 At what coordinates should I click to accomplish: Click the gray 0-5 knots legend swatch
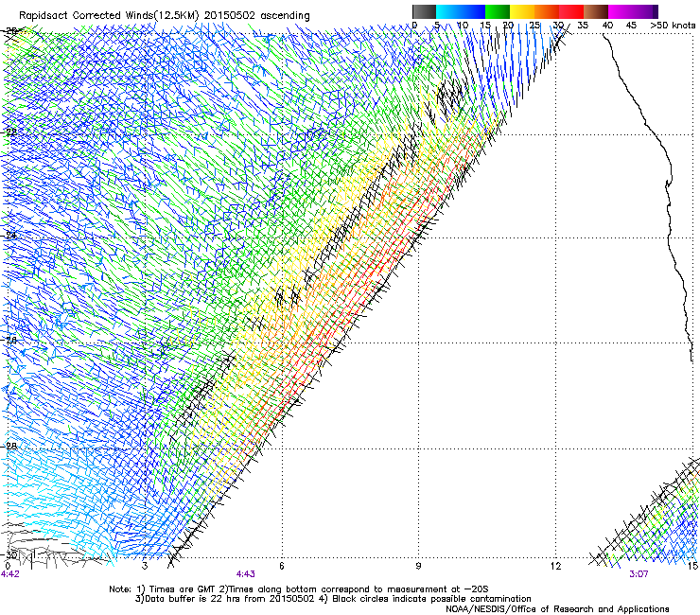(x=424, y=11)
